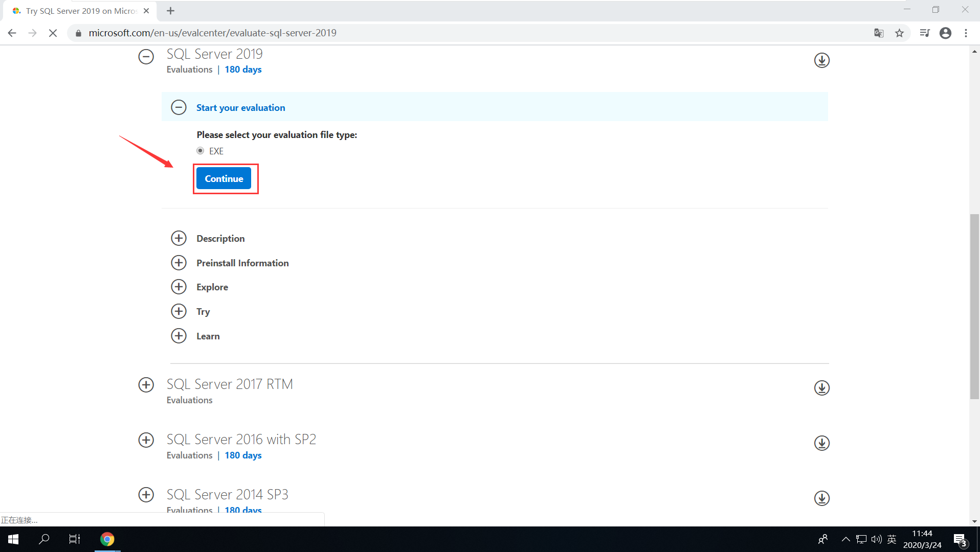Screen dimensions: 980x552
Task: Open the browser profile account icon
Action: tap(945, 33)
